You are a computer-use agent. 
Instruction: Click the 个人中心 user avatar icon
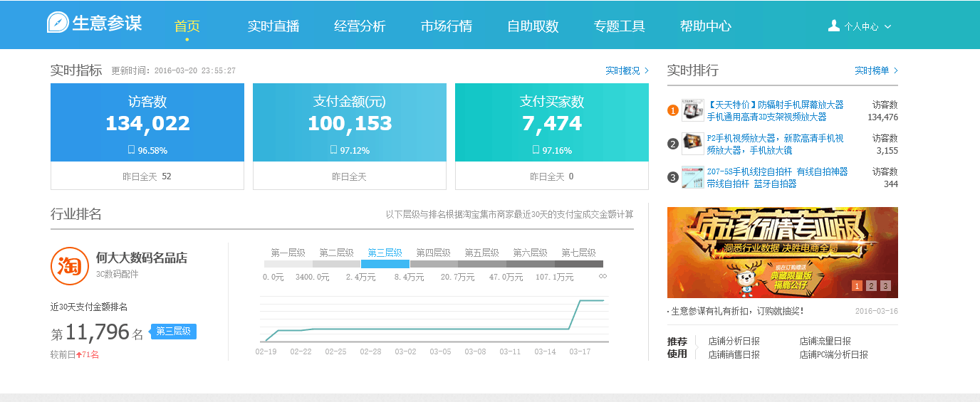coord(834,26)
